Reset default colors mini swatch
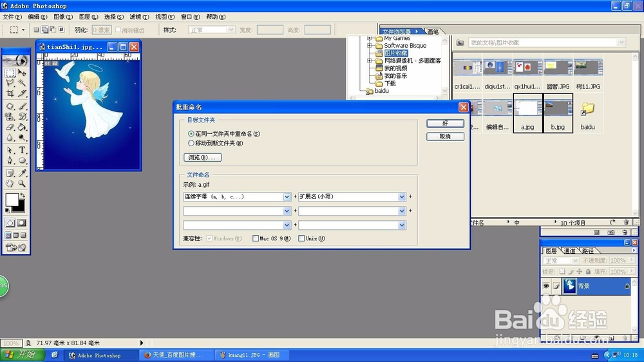 tap(7, 211)
